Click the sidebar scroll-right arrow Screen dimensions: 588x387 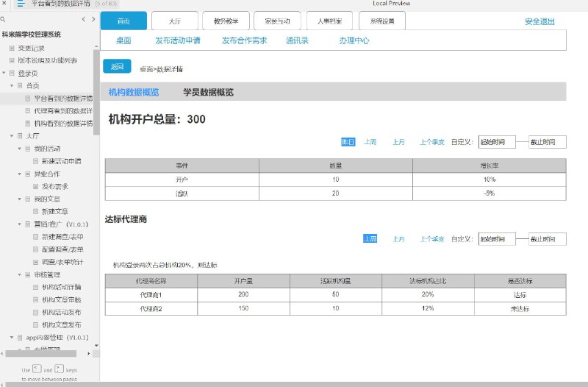coord(88,354)
